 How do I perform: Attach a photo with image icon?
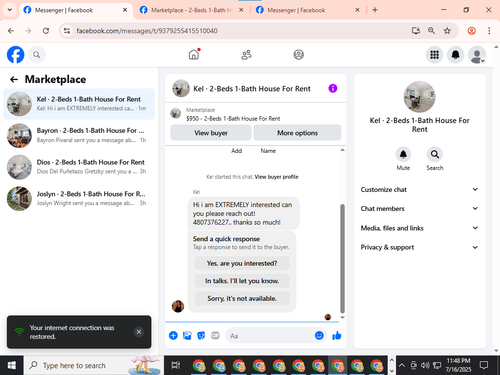click(x=187, y=335)
